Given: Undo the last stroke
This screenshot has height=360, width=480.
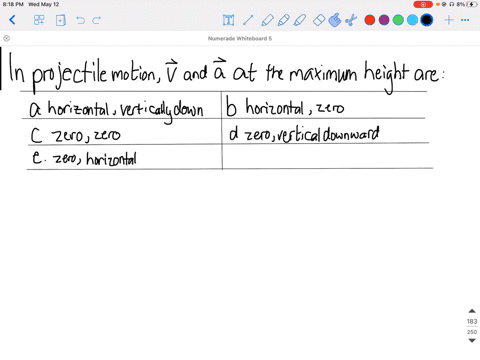Looking at the screenshot, I should click(80, 20).
